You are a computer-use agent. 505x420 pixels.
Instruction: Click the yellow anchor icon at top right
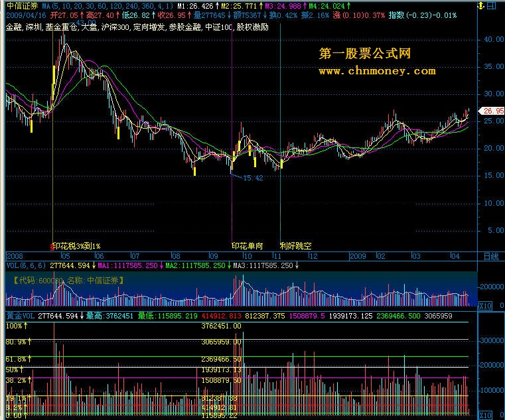(480, 6)
